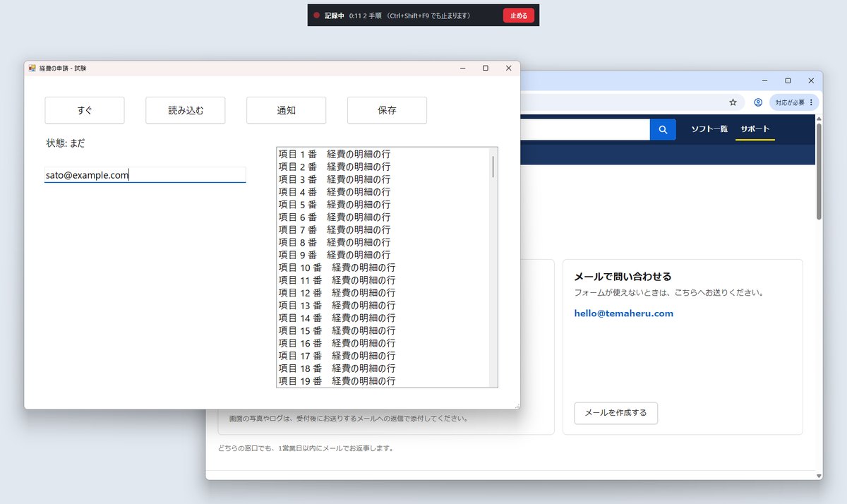Click the 保存 button
The height and width of the screenshot is (504, 847).
pos(387,110)
